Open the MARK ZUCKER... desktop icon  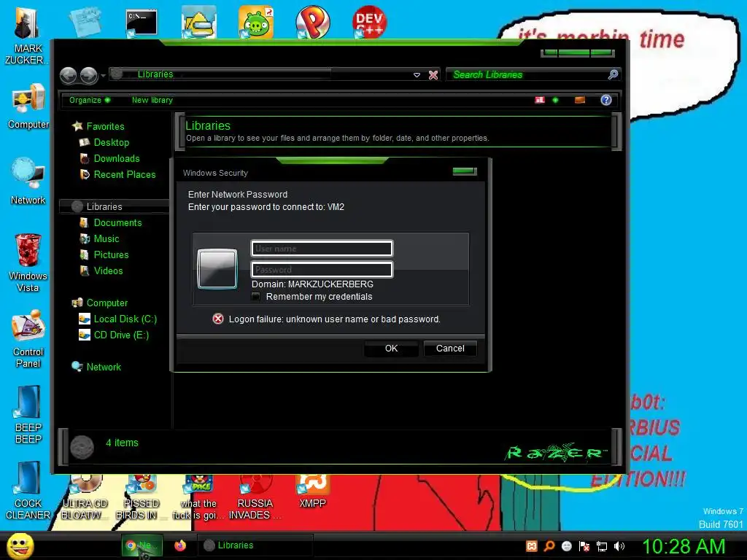point(28,36)
